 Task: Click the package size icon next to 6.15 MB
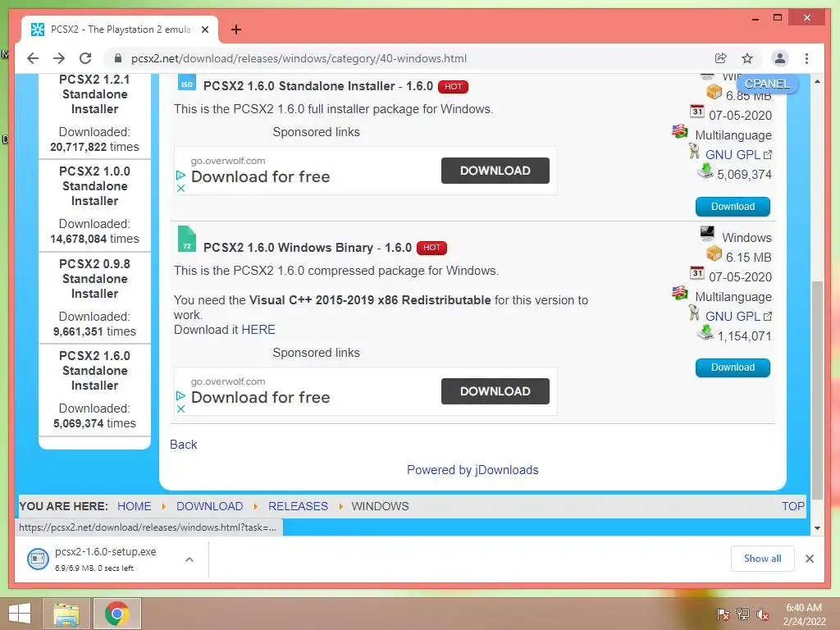714,253
